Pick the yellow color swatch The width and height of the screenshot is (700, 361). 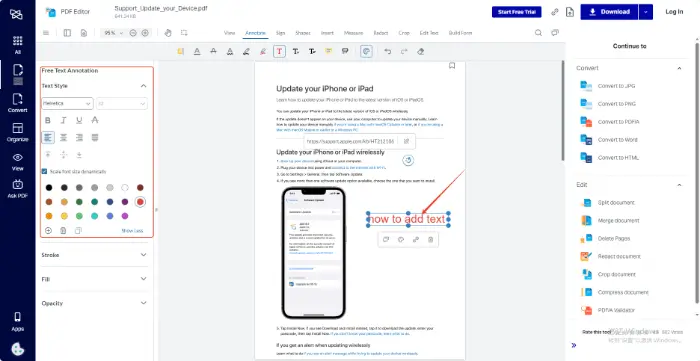tap(64, 216)
